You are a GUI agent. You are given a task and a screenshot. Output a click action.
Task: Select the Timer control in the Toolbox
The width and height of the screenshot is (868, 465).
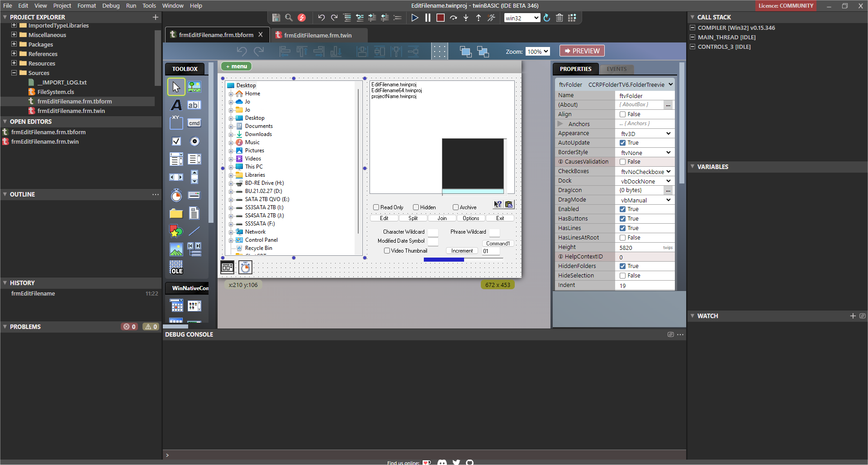(176, 195)
